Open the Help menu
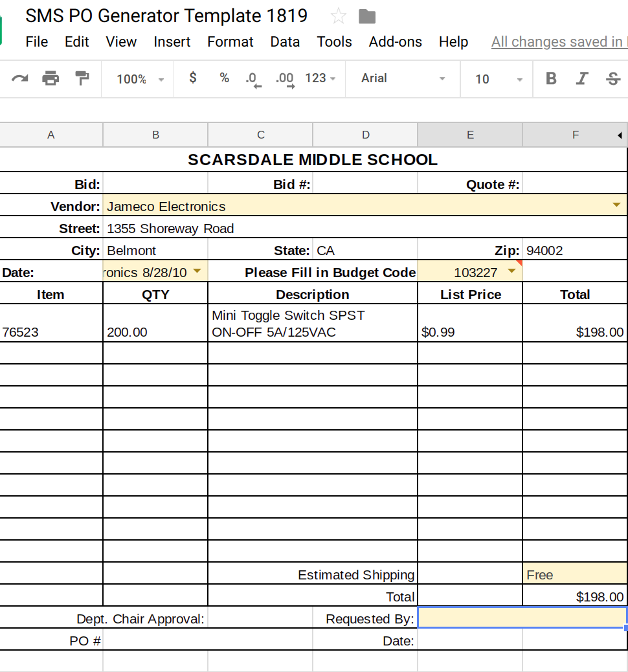 (x=454, y=42)
